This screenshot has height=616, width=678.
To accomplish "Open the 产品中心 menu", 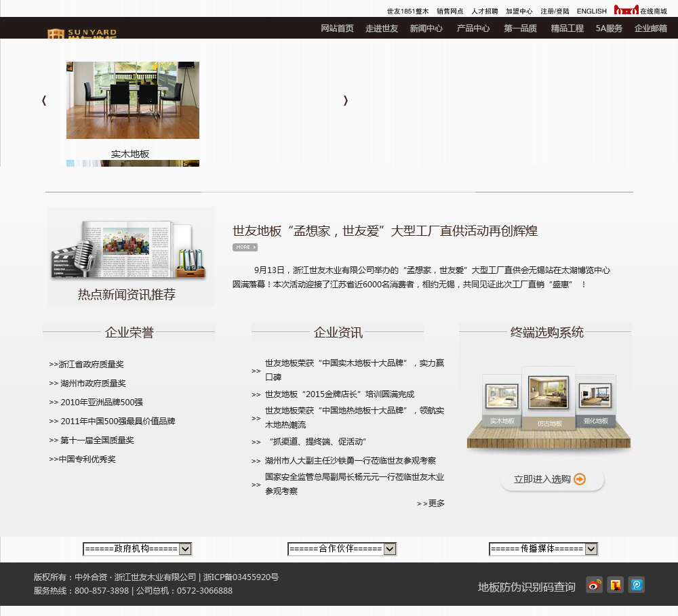I will 473,28.
